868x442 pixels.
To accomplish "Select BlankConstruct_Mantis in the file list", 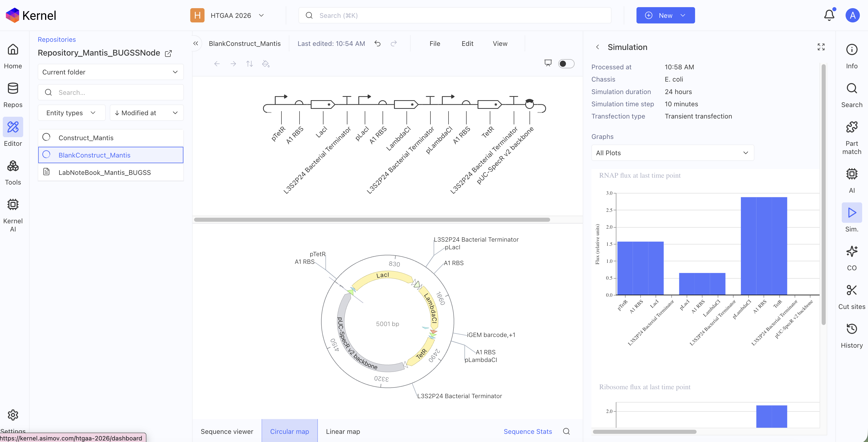I will pos(111,155).
